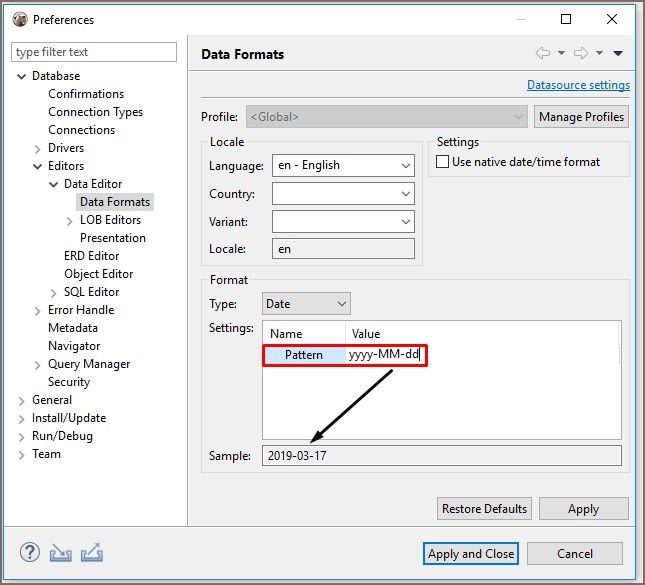Click the import preferences icon

tap(61, 553)
